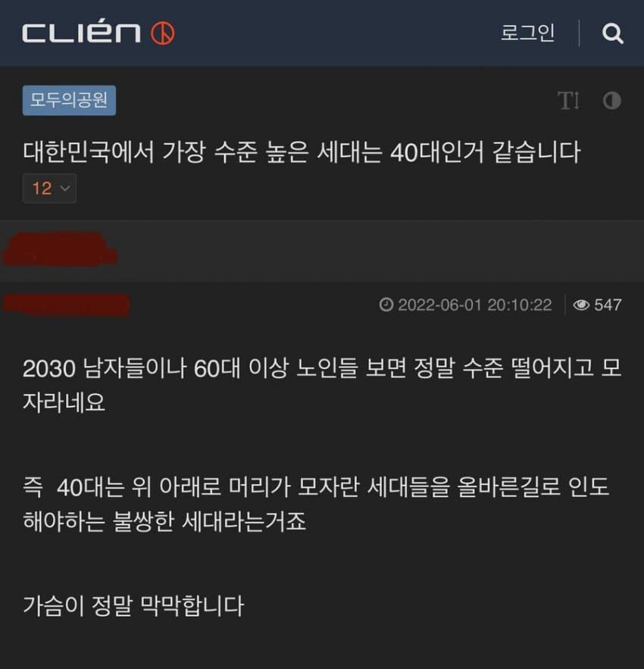Click the dark header navigation bar
Viewport: 644px width, 669px height.
[322, 33]
